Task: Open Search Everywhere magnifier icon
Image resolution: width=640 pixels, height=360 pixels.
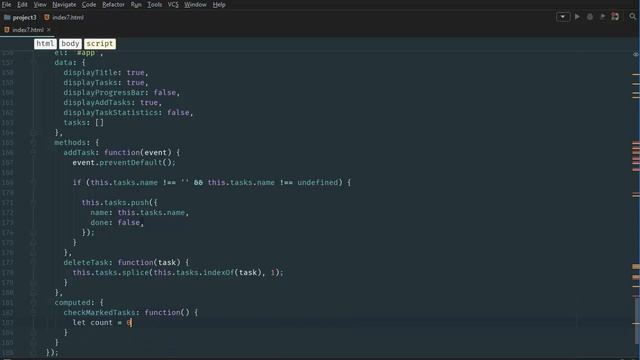Action: [x=633, y=17]
